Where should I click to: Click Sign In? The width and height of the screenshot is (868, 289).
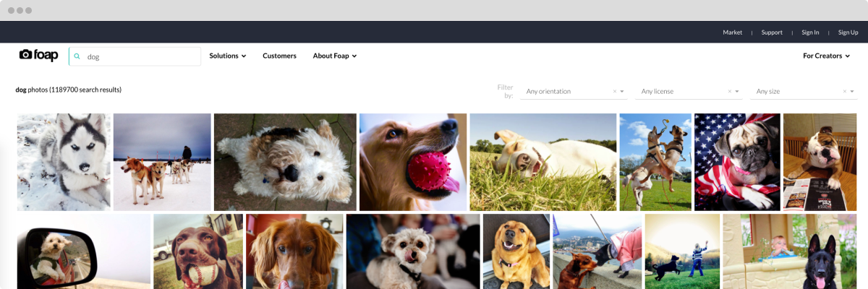(x=811, y=33)
